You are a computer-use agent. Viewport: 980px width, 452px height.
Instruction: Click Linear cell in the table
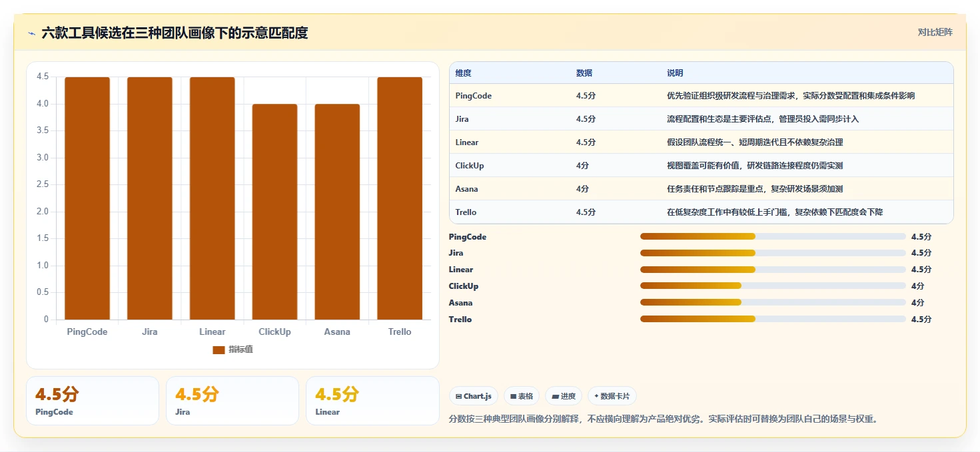467,142
